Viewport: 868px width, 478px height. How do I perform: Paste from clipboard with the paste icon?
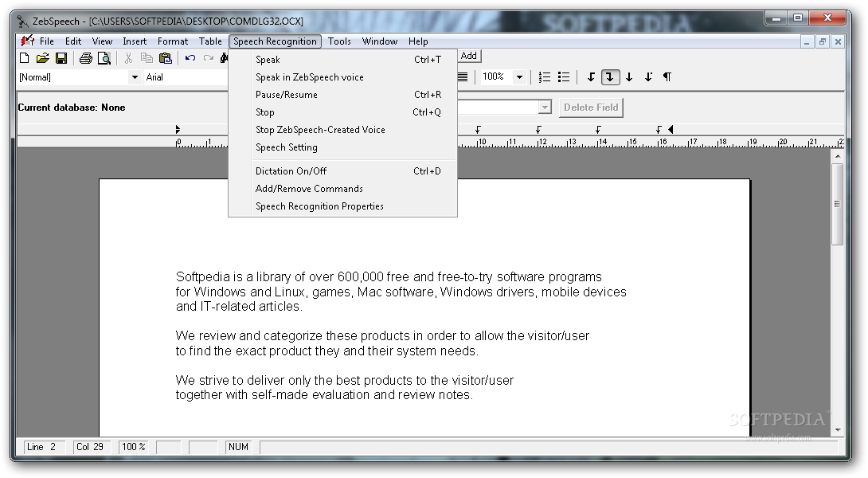[166, 58]
